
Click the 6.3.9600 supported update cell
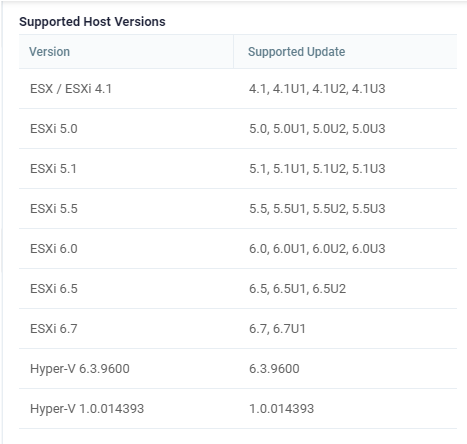[345, 369]
